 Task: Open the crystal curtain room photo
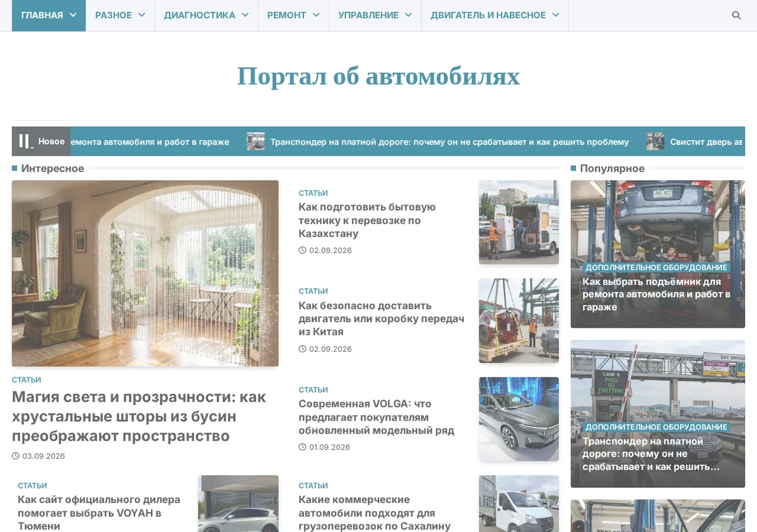(145, 273)
